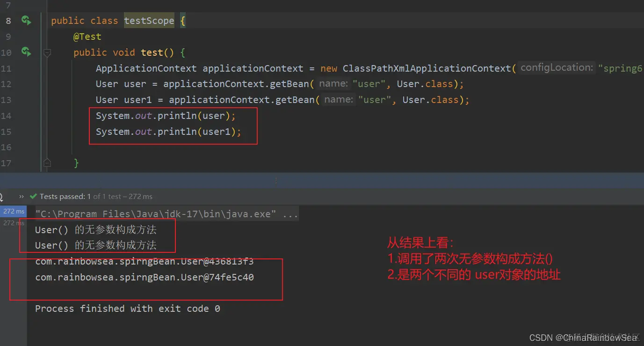Click the name: parameter hint on line 12

(x=333, y=84)
